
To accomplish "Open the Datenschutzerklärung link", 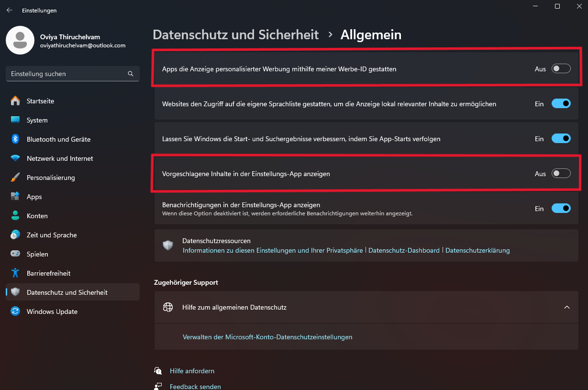I will pyautogui.click(x=477, y=250).
